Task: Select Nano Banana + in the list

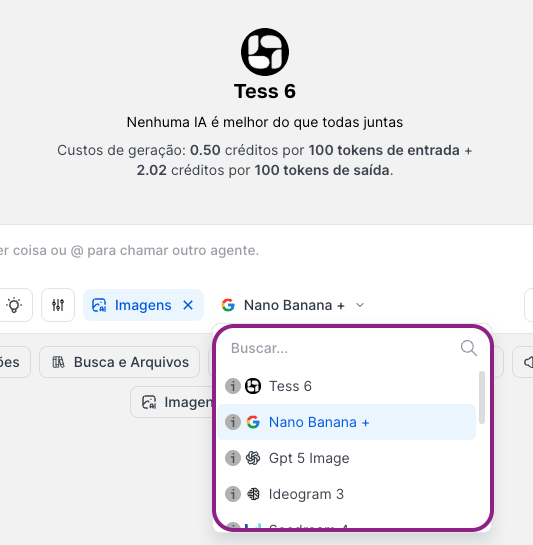Action: 347,422
